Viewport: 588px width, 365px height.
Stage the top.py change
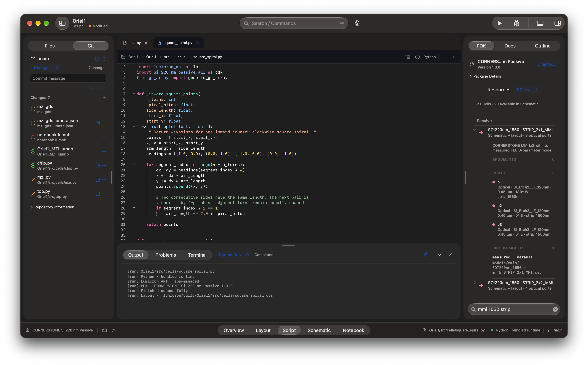tap(104, 194)
